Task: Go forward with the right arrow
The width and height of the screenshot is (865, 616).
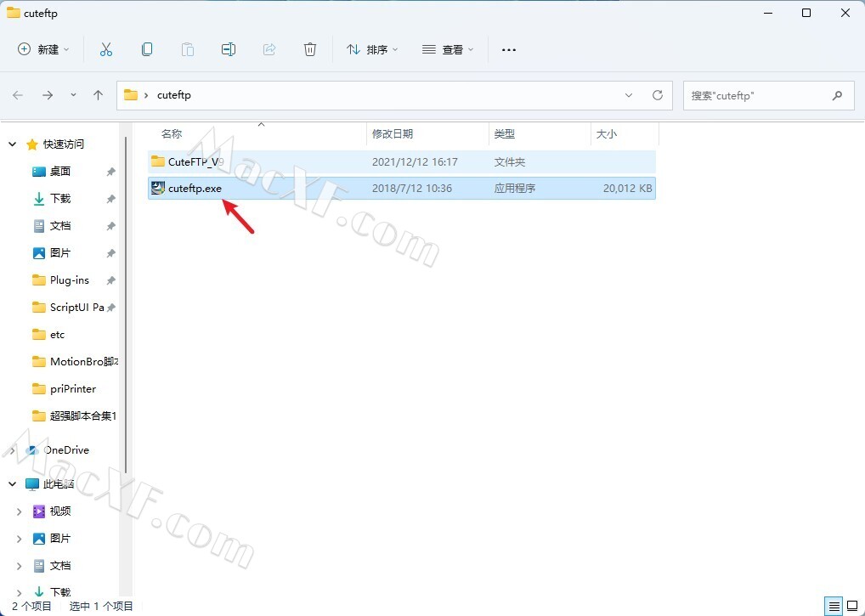Action: coord(48,95)
